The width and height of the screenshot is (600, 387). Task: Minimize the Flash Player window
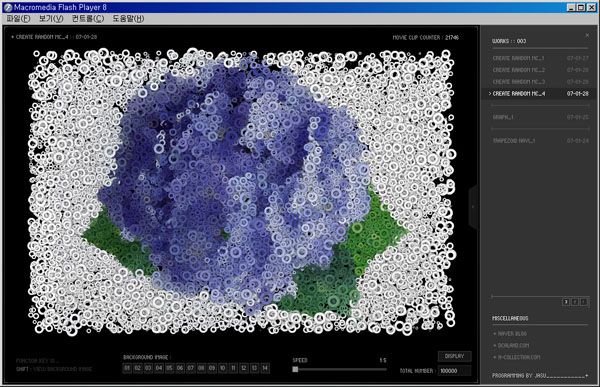pos(571,8)
